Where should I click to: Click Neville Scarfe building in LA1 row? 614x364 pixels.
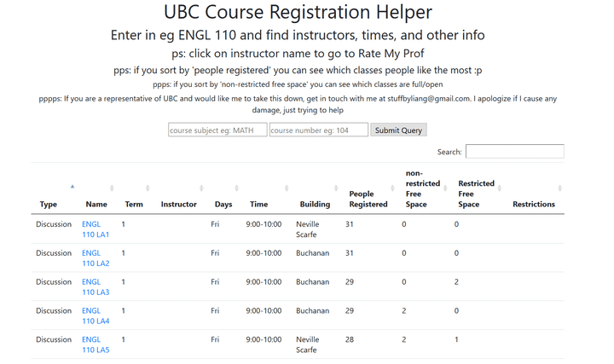point(308,229)
